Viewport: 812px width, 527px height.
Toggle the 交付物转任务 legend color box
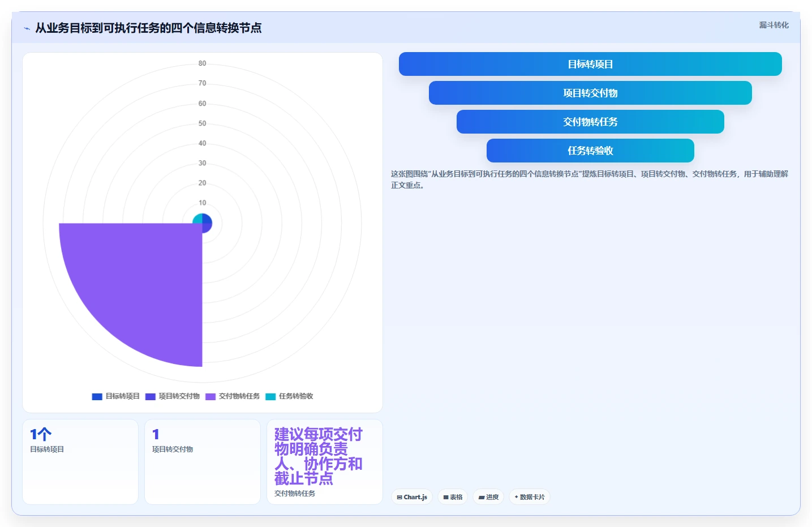210,396
